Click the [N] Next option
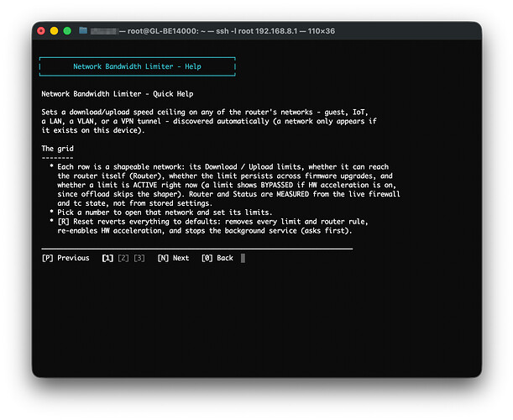This screenshot has width=513, height=420. [174, 258]
